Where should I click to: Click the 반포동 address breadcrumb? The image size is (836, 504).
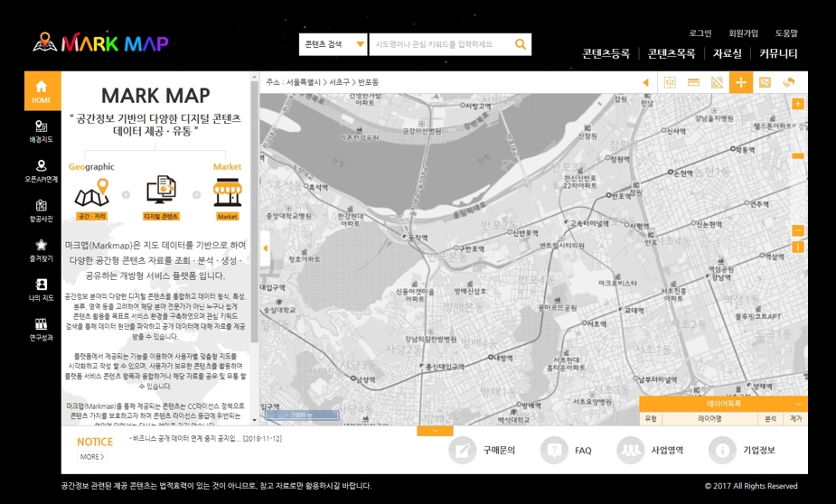point(369,82)
